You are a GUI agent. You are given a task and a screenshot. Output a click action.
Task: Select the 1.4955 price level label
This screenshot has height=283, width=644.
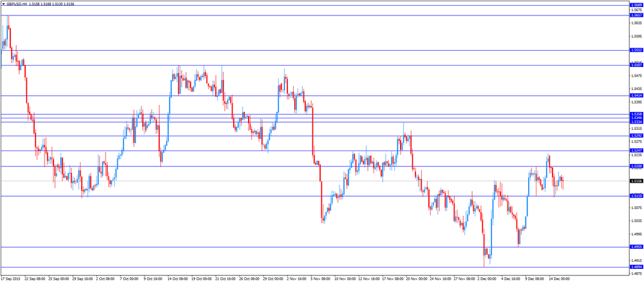(636, 247)
